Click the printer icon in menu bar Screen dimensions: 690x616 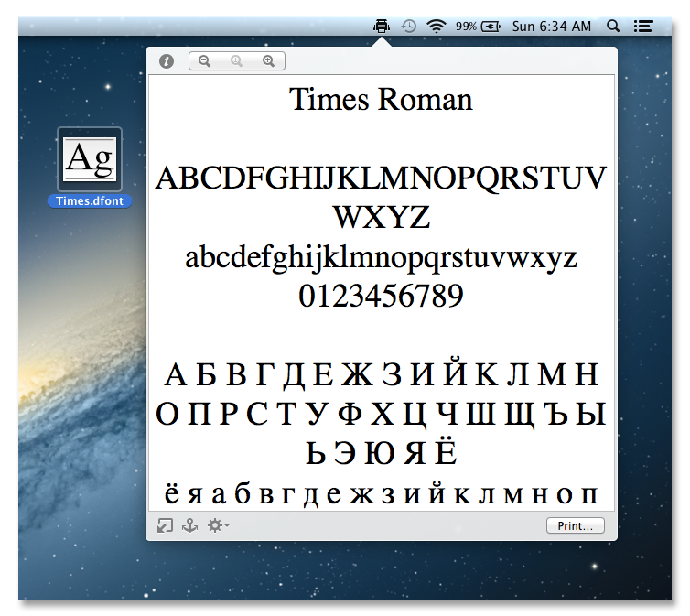click(x=382, y=27)
